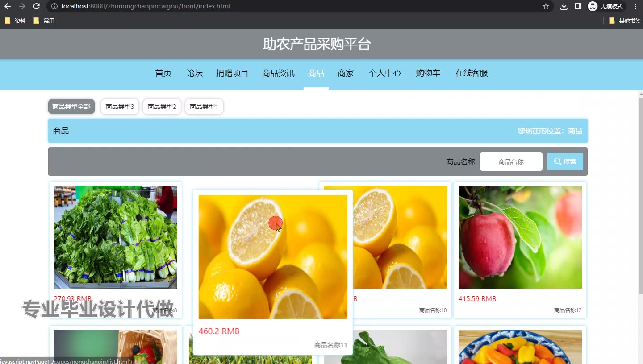Screen dimensions: 643x364
Task: Toggle the browser side panel icon
Action: coord(578,6)
